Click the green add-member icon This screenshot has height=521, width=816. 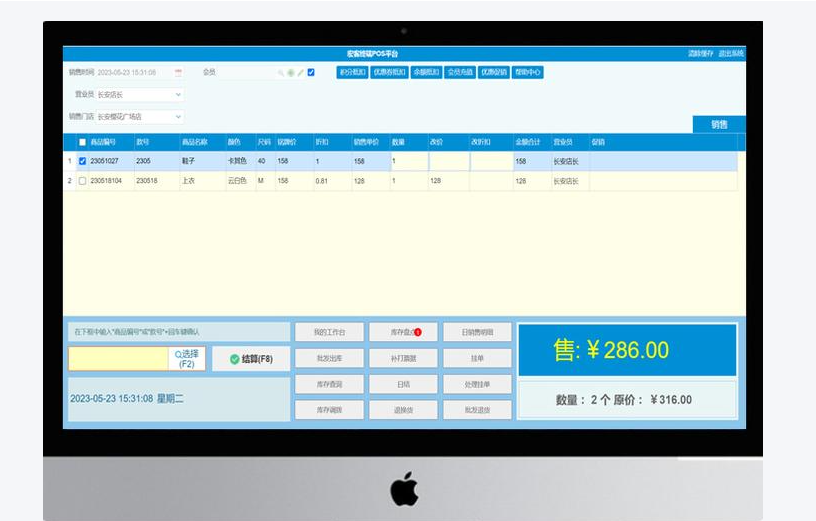(x=291, y=73)
